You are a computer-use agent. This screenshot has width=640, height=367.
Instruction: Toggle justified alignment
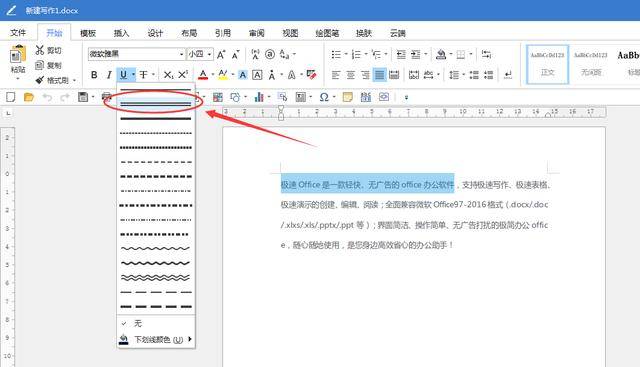(380, 75)
